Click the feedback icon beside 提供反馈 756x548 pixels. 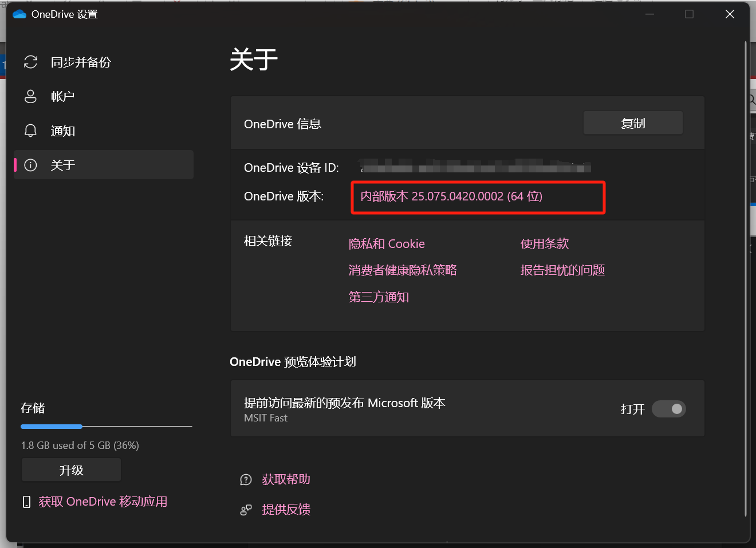pyautogui.click(x=246, y=510)
